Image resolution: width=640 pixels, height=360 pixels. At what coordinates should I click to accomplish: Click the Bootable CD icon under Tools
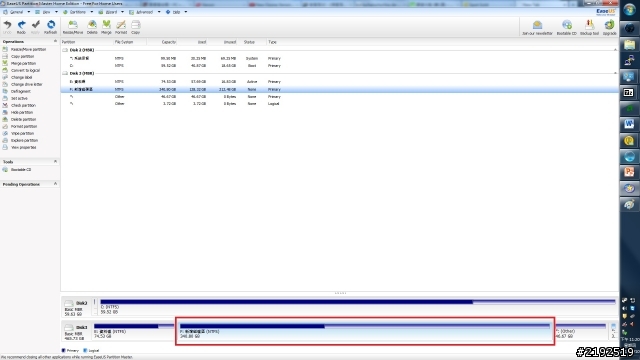click(x=5, y=169)
